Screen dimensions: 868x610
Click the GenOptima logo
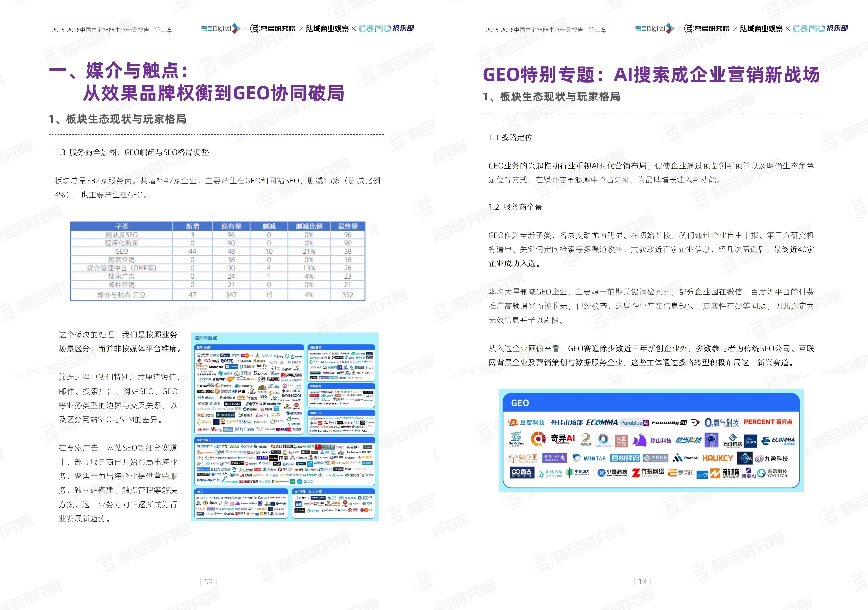516,438
